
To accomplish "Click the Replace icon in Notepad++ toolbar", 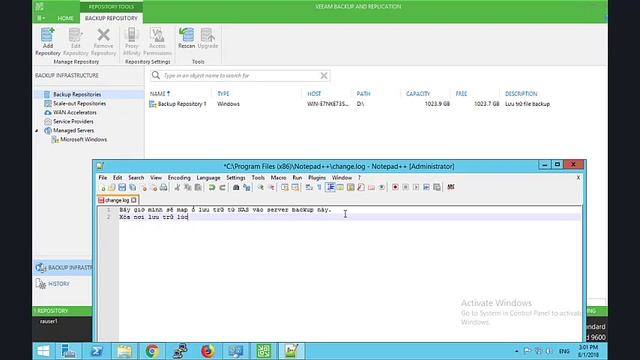I will 247,187.
